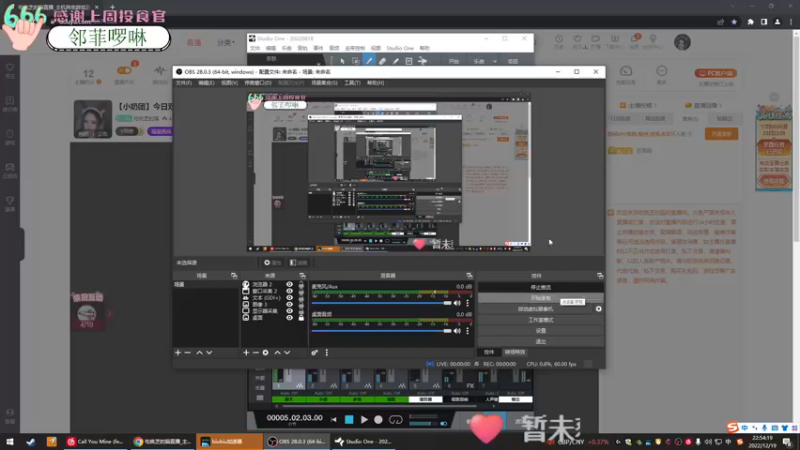Select the Listen tool in Studio One

422,61
